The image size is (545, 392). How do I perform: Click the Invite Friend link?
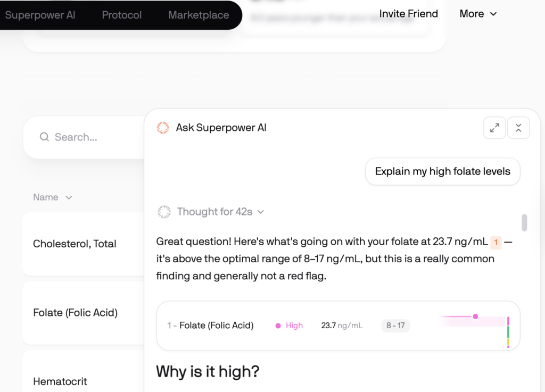(x=408, y=14)
